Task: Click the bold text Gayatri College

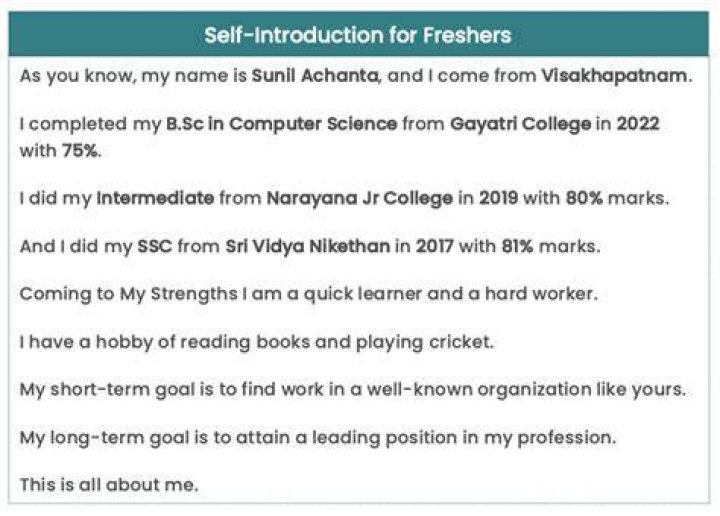Action: click(x=521, y=124)
